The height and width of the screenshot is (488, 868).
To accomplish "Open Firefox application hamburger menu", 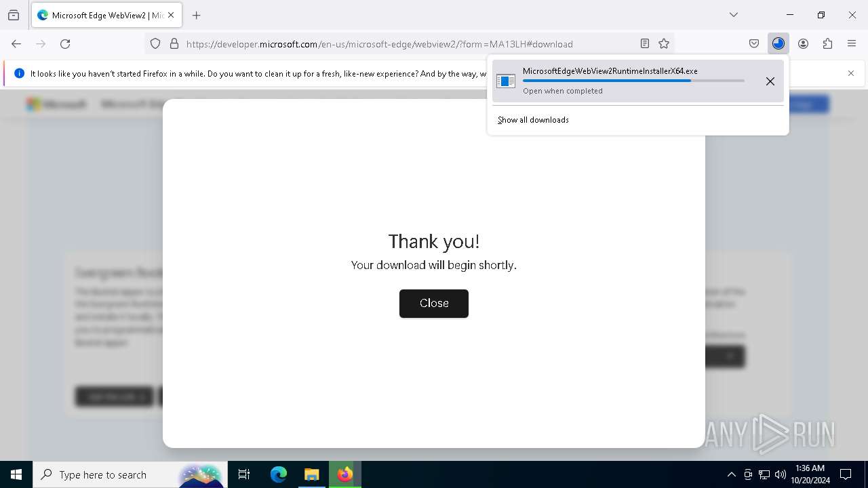I will [x=852, y=43].
